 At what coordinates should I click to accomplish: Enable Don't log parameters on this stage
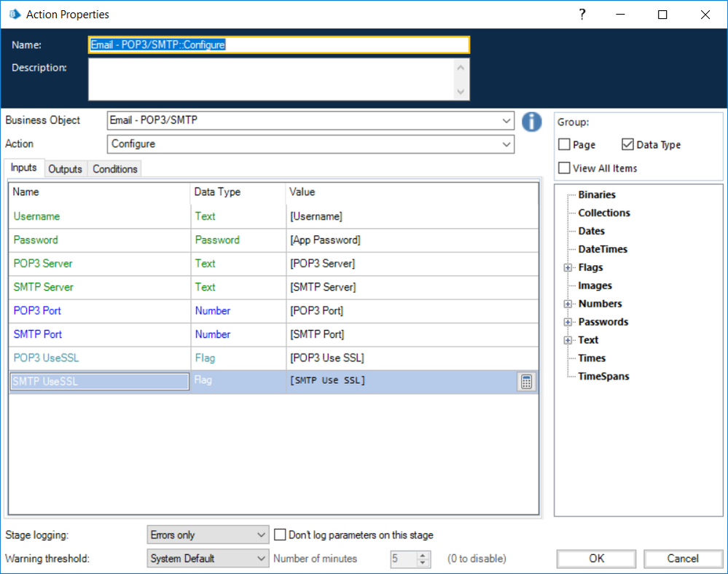click(280, 535)
